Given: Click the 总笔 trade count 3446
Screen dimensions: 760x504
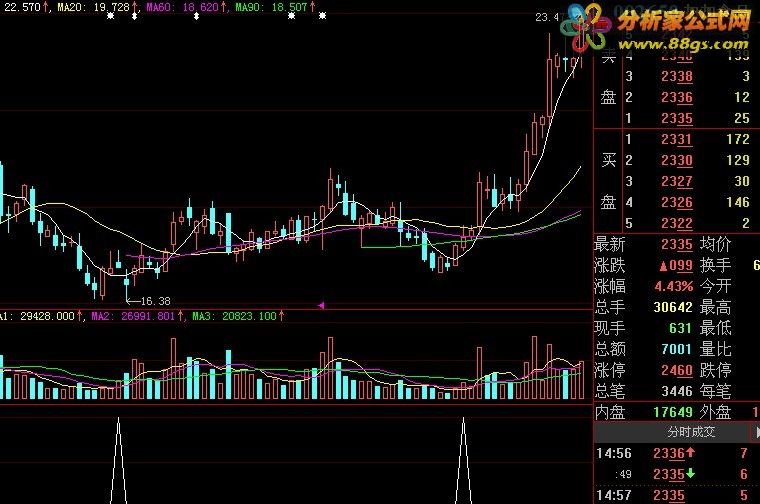Looking at the screenshot, I should pos(677,391).
